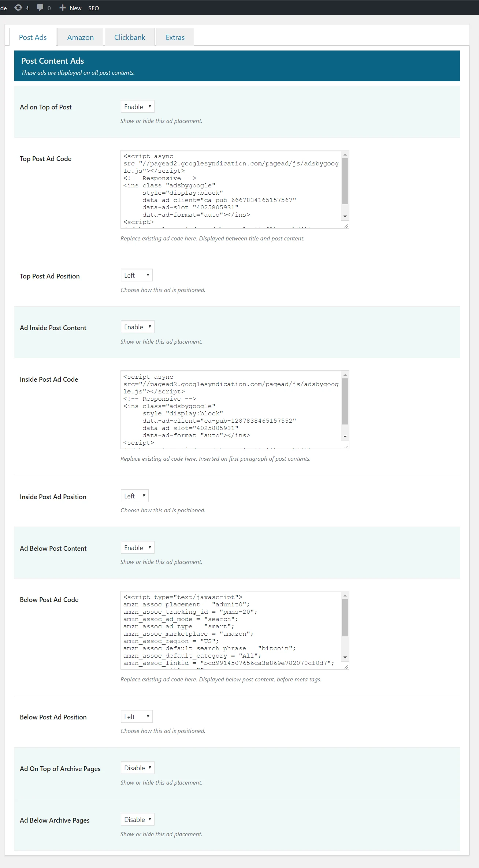
Task: Open the Ad Below Archive Pages dropdown
Action: click(137, 819)
